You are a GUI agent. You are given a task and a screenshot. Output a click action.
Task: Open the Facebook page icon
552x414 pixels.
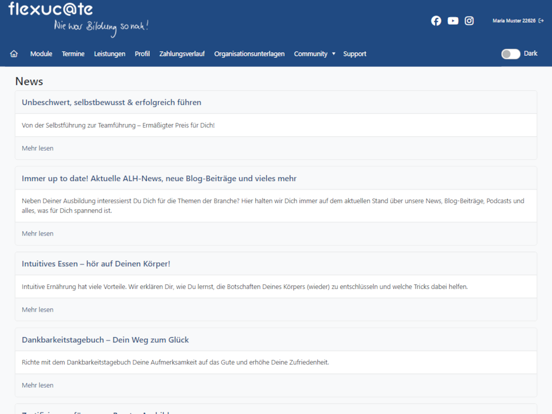point(436,21)
